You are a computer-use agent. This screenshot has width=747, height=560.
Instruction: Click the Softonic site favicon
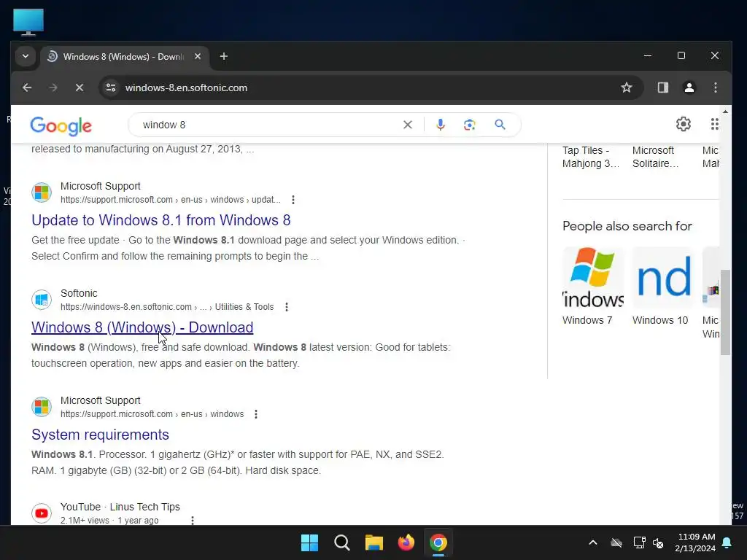[x=42, y=300]
